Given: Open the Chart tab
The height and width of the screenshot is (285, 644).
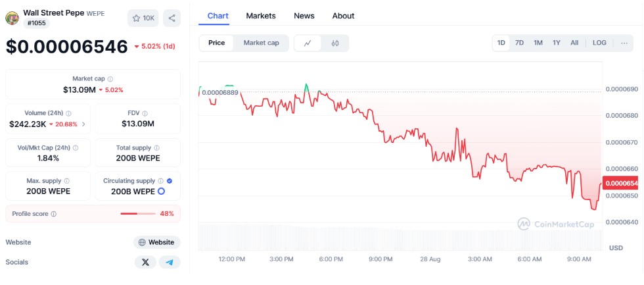Looking at the screenshot, I should (x=218, y=16).
